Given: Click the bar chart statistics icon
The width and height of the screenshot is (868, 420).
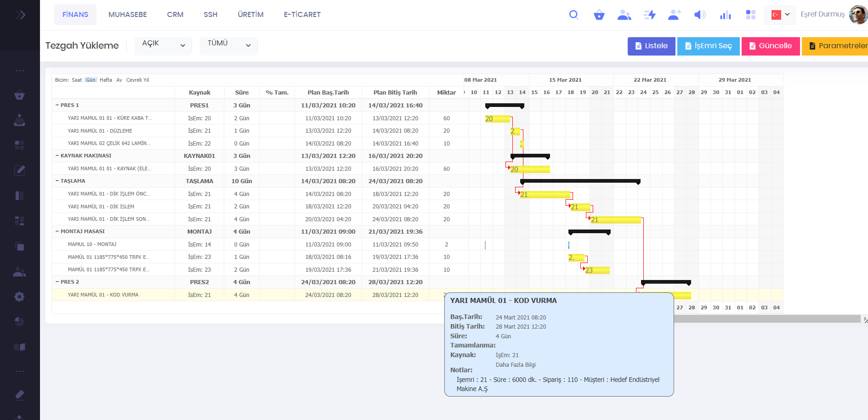Looking at the screenshot, I should [x=725, y=15].
